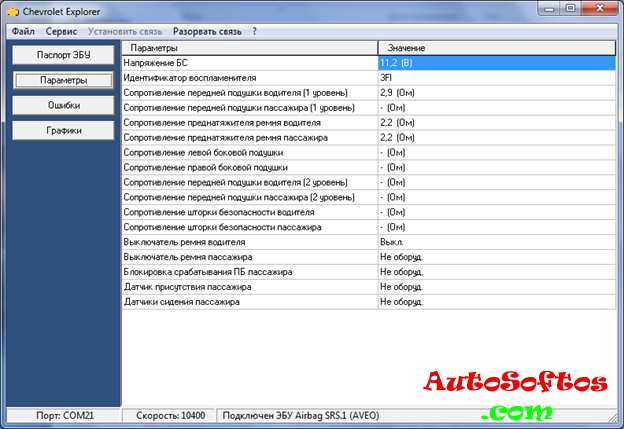Click the Порт: COM21 status field
624x429 pixels.
point(64,415)
